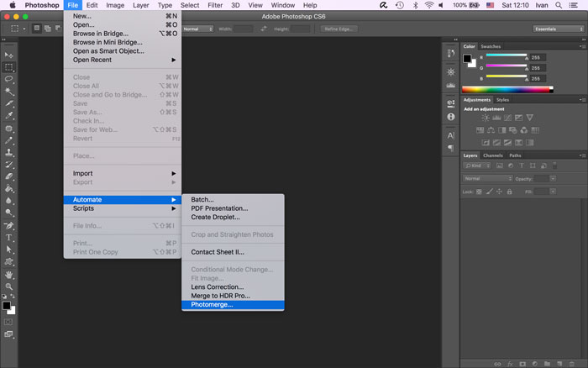Toggle Quick Mask mode
The image size is (588, 368).
pyautogui.click(x=8, y=322)
